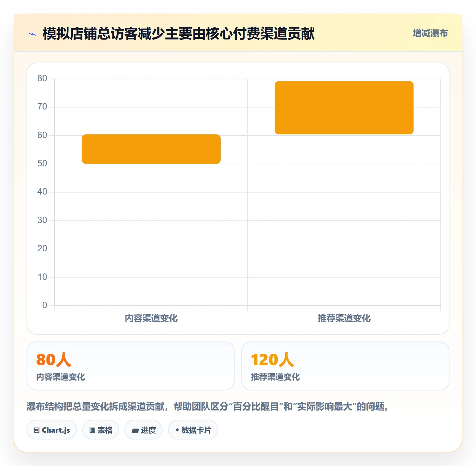476x466 pixels.
Task: Select the orange bar for 推荐渠道变化
Action: [344, 107]
